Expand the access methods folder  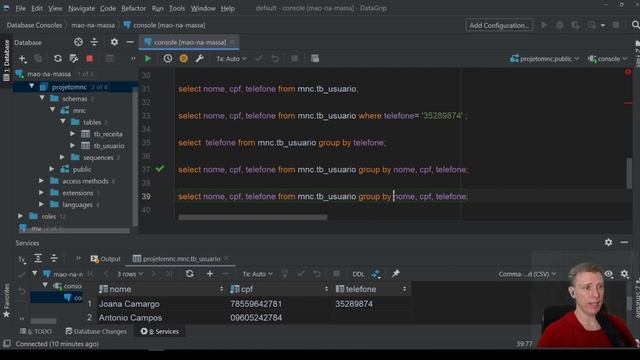point(41,180)
